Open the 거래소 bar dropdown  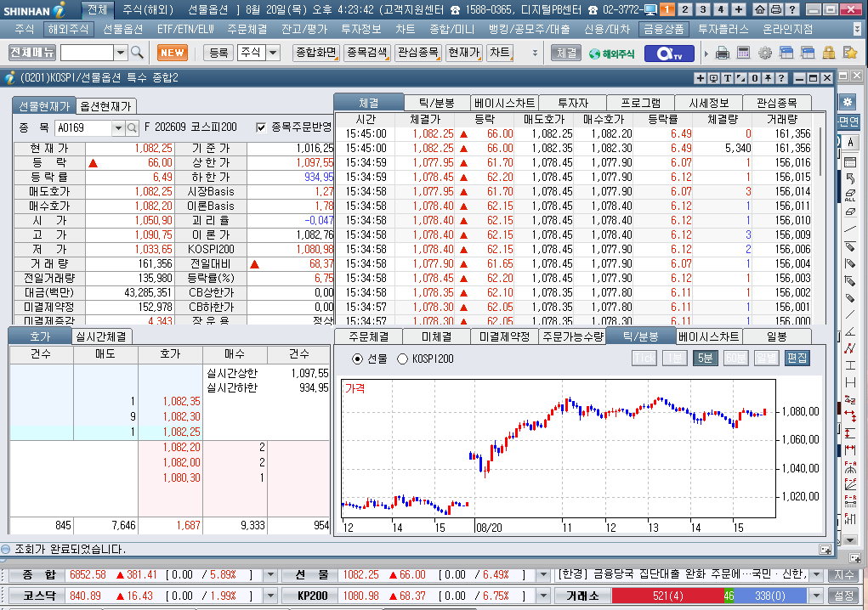816,596
